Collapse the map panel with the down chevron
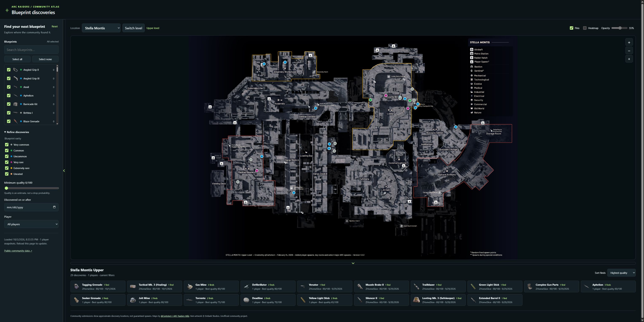 click(353, 263)
